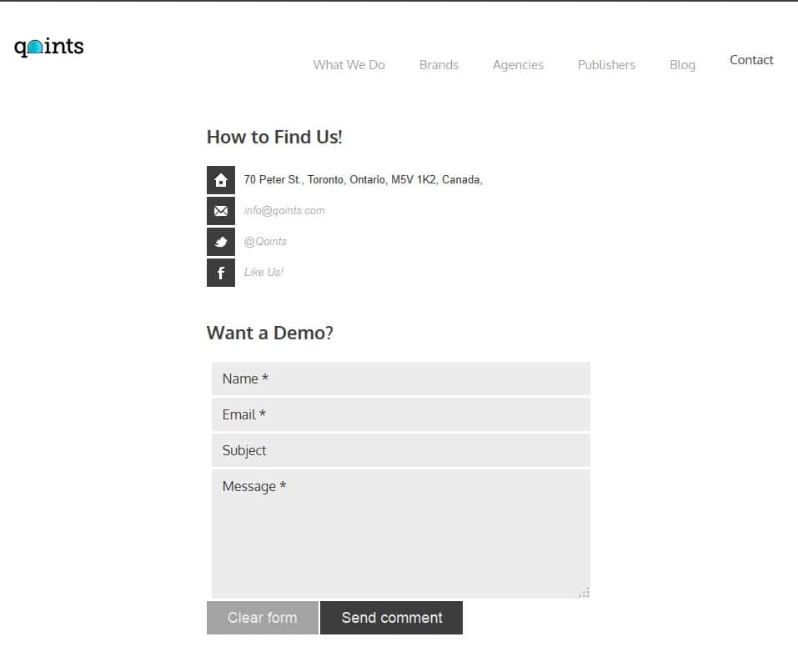This screenshot has height=672, width=798.
Task: Click the info@qoints.com email link
Action: (x=284, y=211)
